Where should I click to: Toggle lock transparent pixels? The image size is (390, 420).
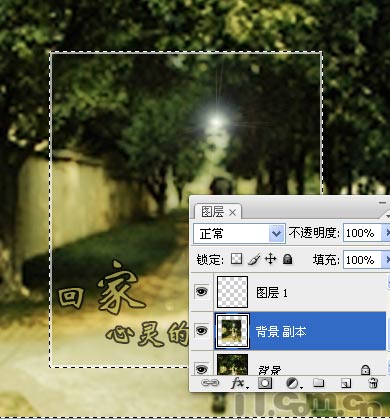click(236, 259)
